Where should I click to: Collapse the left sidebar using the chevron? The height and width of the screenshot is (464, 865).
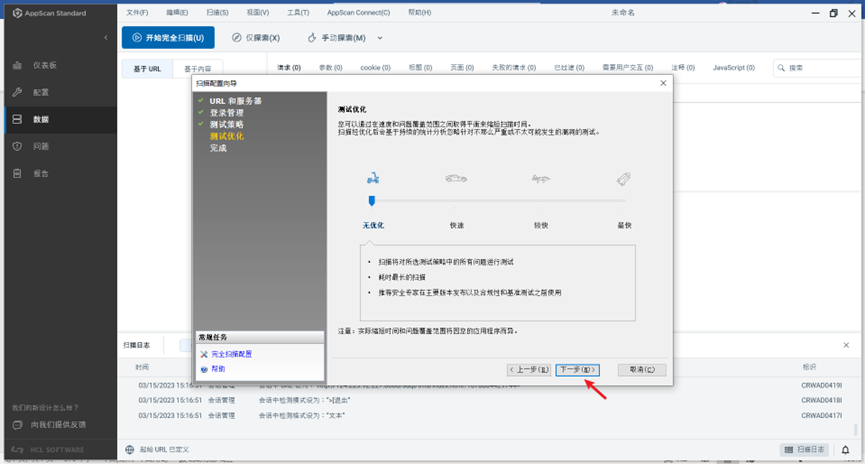[105, 38]
